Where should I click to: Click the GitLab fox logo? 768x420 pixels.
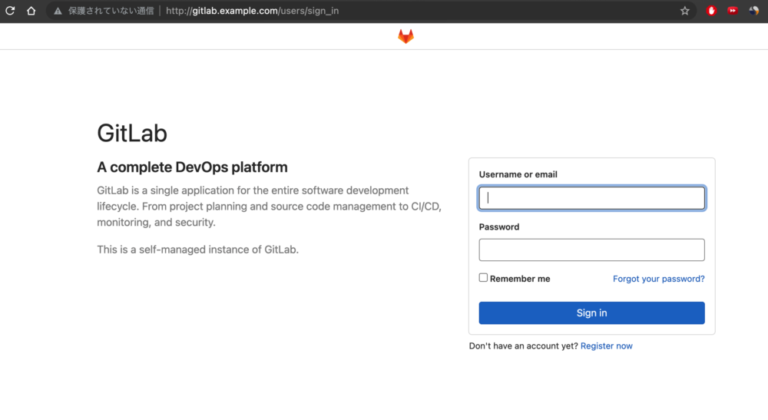pyautogui.click(x=405, y=37)
